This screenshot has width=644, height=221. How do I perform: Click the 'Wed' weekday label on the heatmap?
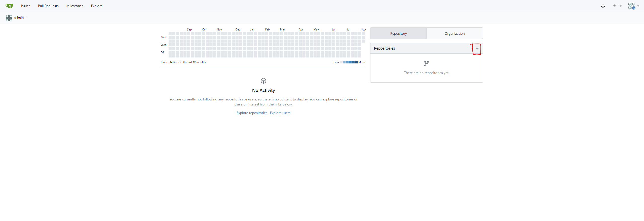[x=164, y=45]
